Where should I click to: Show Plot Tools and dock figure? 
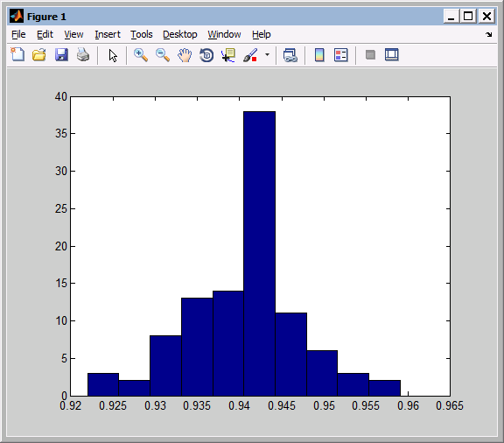coord(392,54)
